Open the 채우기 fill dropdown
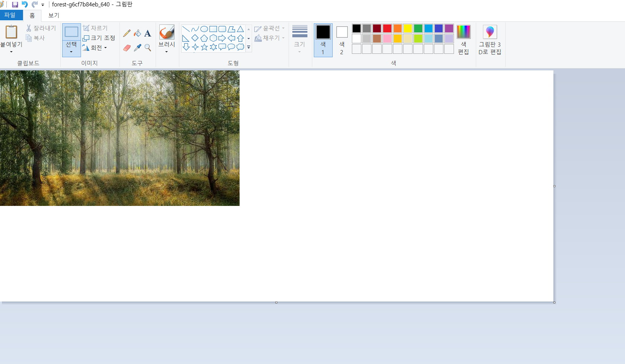The height and width of the screenshot is (364, 625). (x=270, y=38)
